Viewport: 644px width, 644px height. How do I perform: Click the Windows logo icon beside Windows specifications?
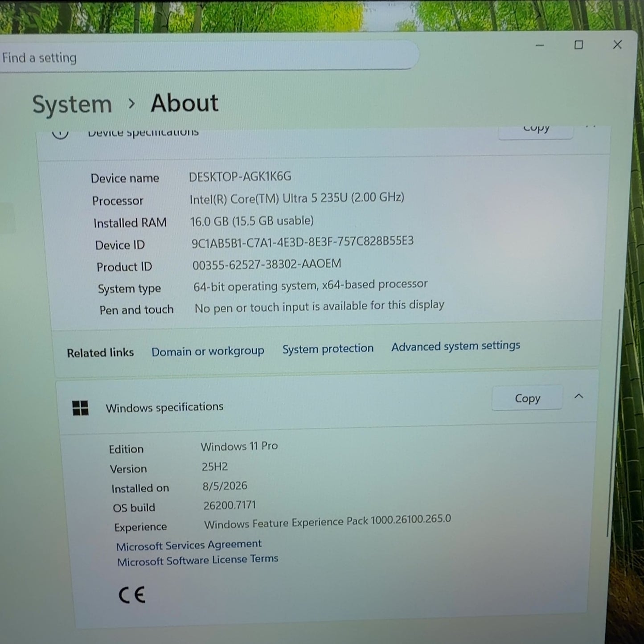(80, 408)
